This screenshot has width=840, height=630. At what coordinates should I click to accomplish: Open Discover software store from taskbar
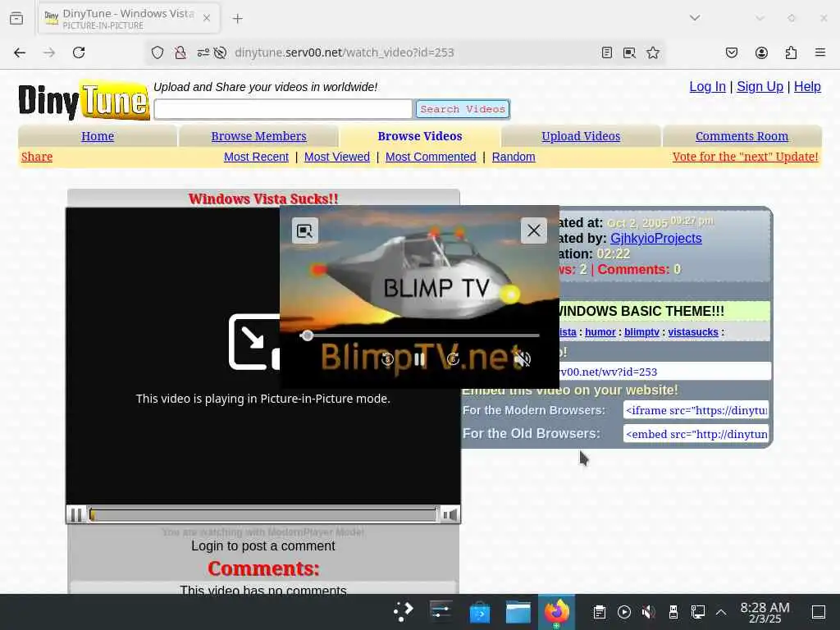tap(479, 612)
